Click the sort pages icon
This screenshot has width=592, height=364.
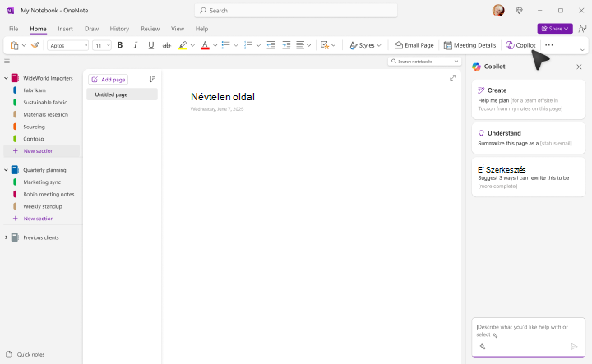[x=152, y=79]
